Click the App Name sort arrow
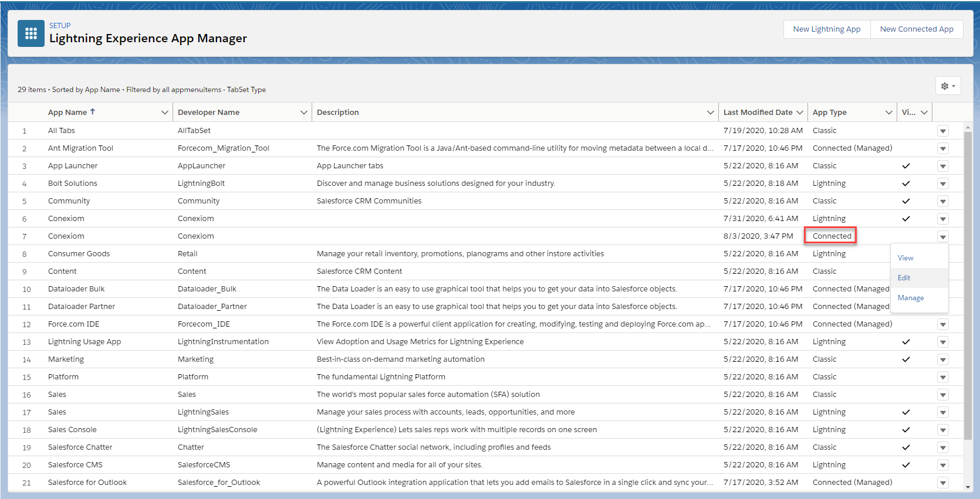 (x=93, y=111)
